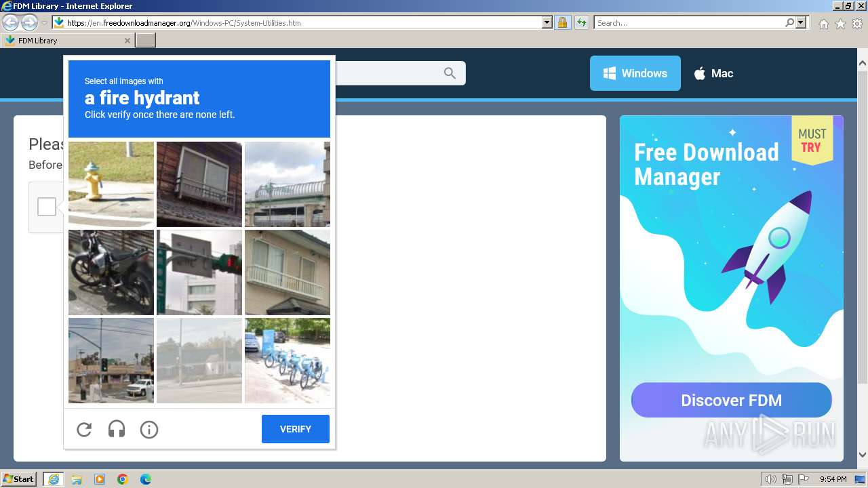Image resolution: width=868 pixels, height=488 pixels.
Task: Click the Discover FDM button
Action: [732, 400]
